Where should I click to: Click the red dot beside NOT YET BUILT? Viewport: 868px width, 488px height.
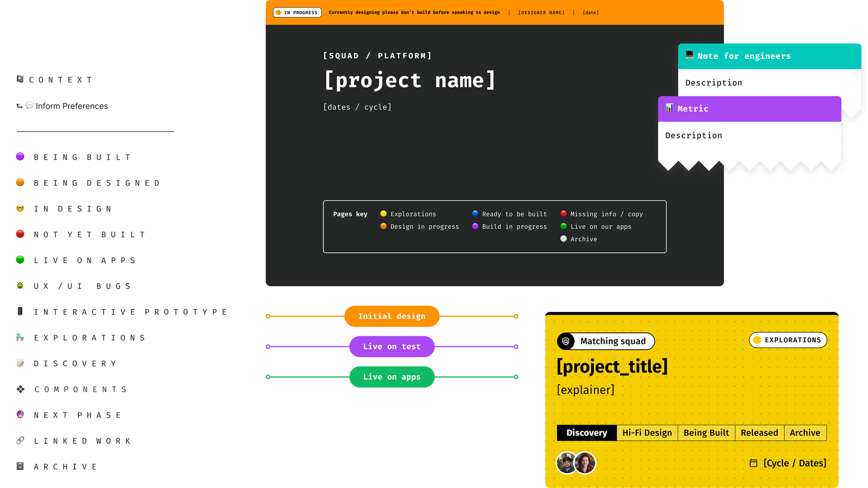(20, 234)
